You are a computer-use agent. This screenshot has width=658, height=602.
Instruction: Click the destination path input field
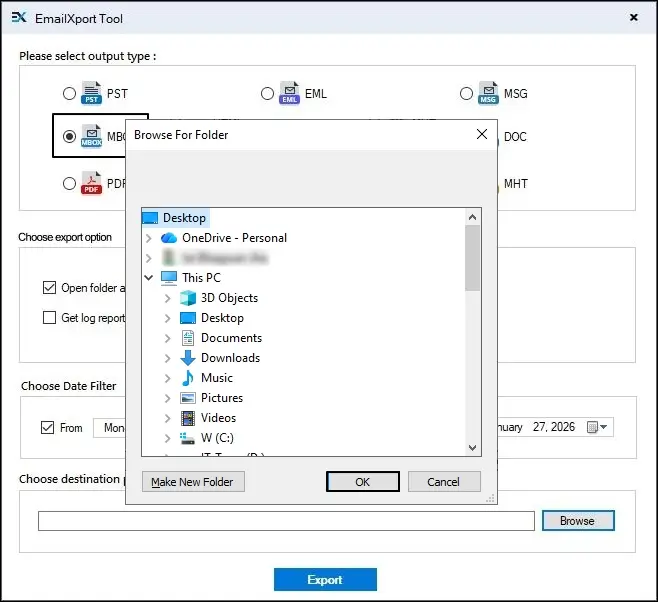click(286, 521)
